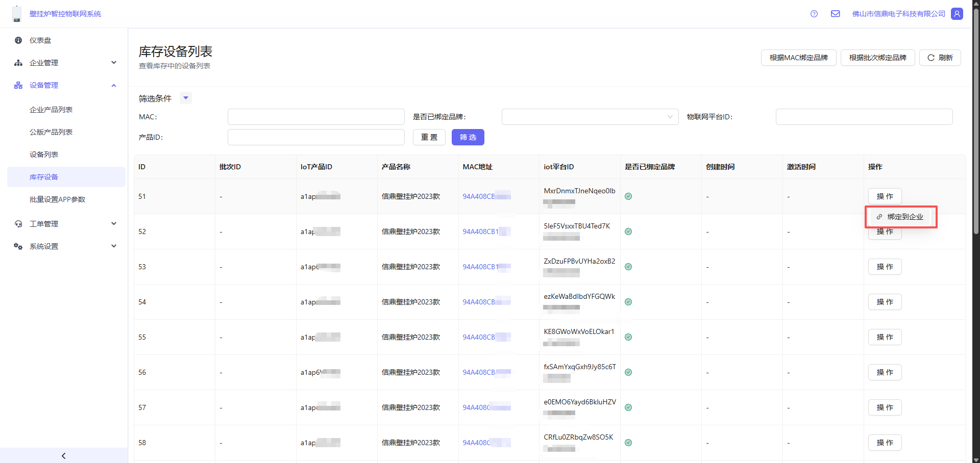The image size is (980, 463).
Task: Click the user avatar icon
Action: pos(957,14)
